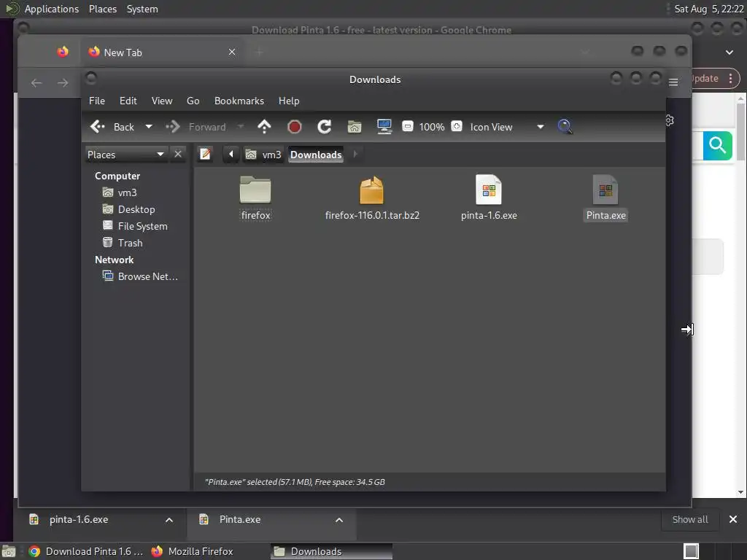The height and width of the screenshot is (560, 747).
Task: Click the firefox-116.0.1.tar.bz2 file name label
Action: click(372, 215)
